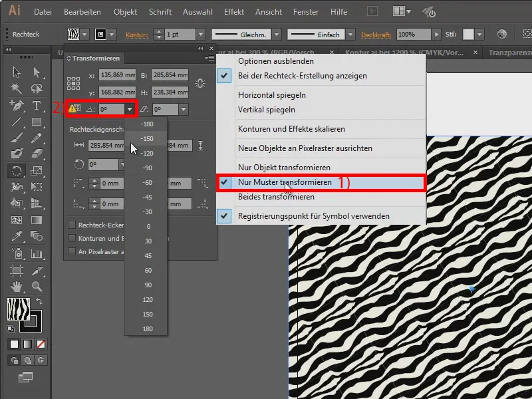
Task: Select the Selection tool (black arrow)
Action: point(16,72)
